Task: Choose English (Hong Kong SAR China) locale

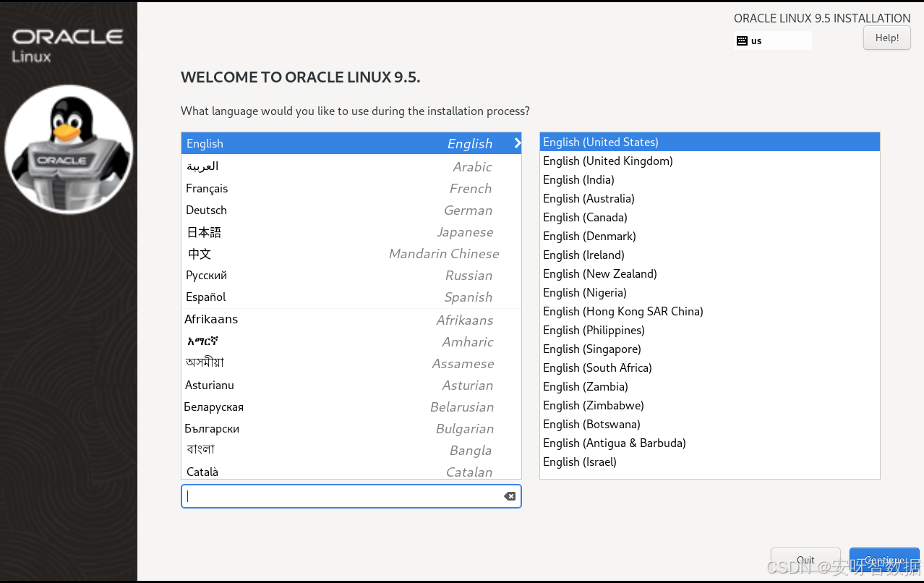Action: (x=710, y=311)
